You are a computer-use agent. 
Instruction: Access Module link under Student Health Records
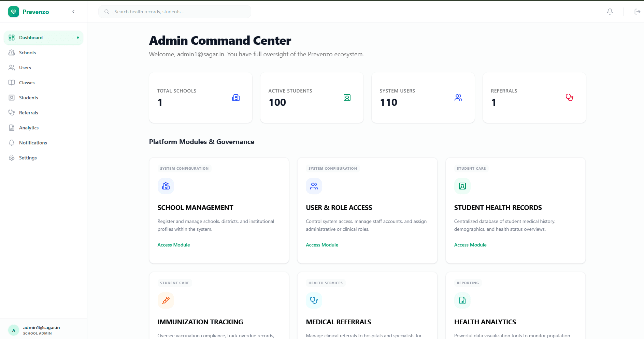[470, 245]
